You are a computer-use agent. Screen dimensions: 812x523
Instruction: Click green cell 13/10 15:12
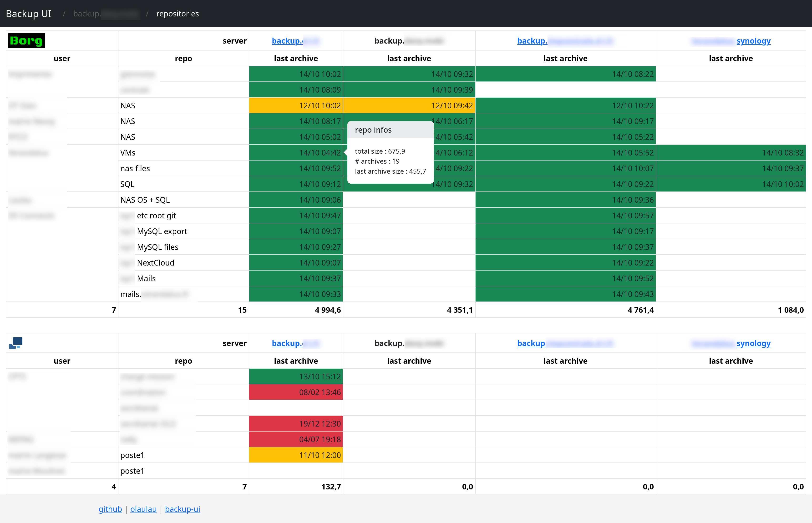click(296, 377)
